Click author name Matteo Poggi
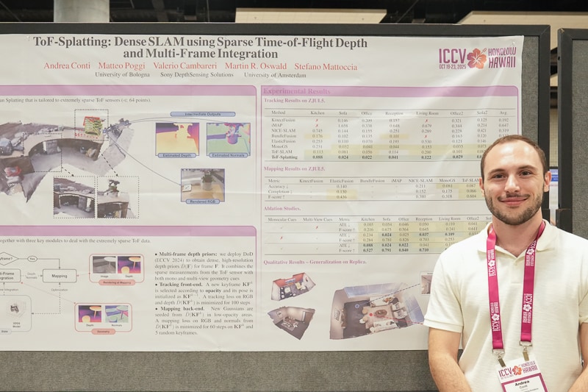Viewport: 588px width, 392px height. tap(122, 66)
